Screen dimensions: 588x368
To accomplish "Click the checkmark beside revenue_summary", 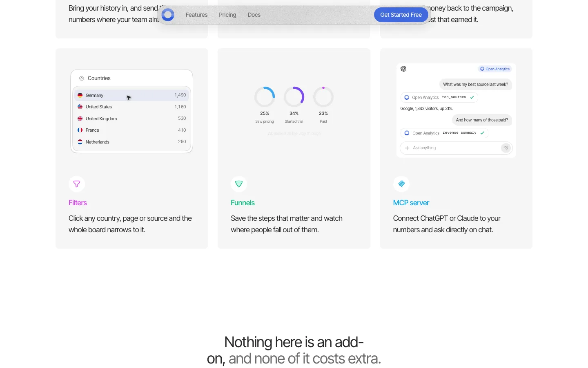I will coord(482,133).
